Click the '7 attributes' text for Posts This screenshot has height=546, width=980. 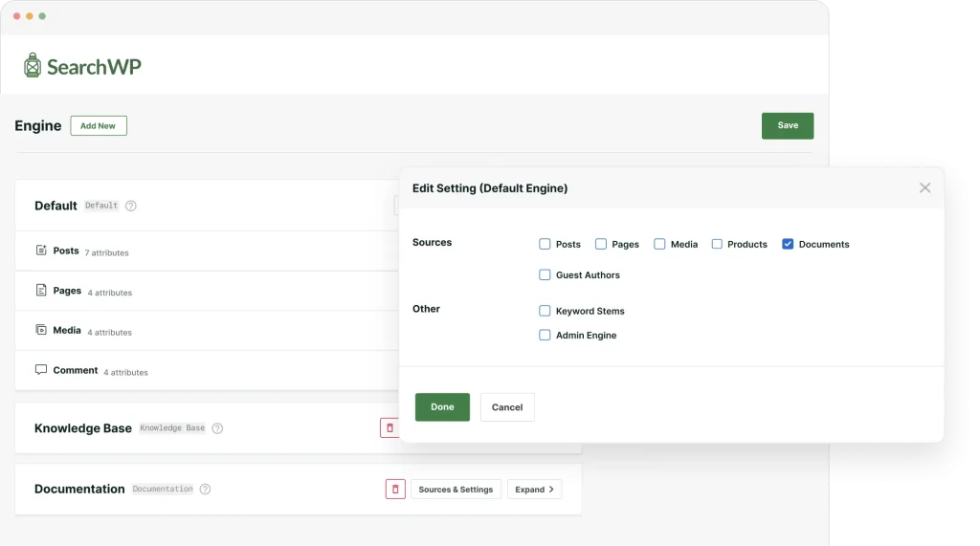point(107,253)
